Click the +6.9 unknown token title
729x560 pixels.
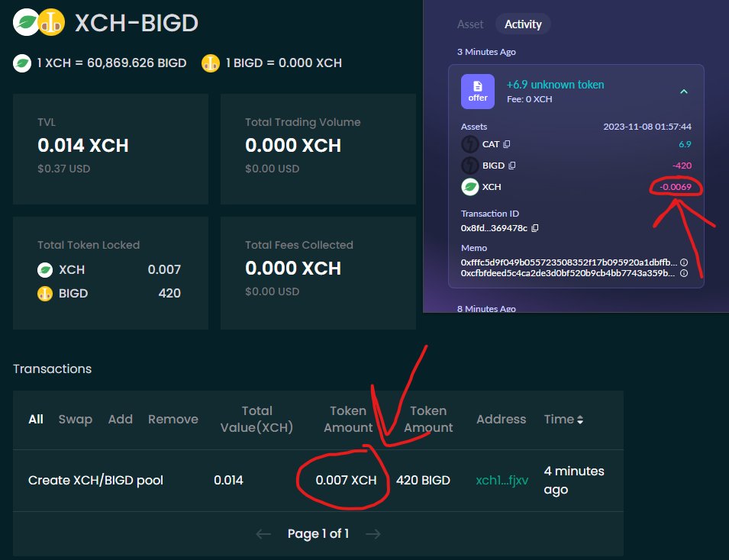(555, 85)
